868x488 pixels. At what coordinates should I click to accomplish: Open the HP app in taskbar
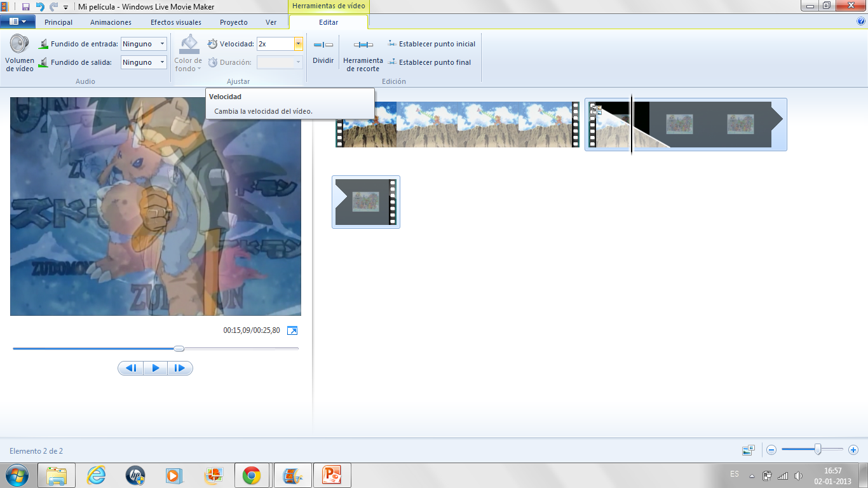[x=135, y=475]
